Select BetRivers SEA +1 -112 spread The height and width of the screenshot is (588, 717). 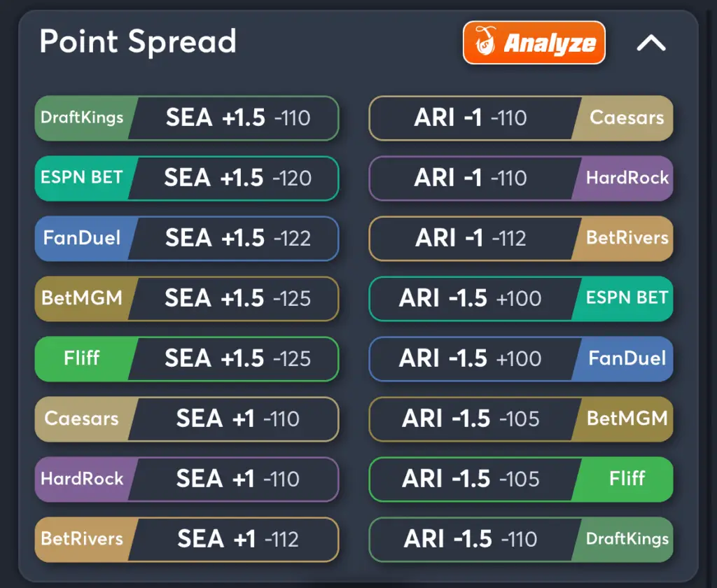pyautogui.click(x=187, y=540)
